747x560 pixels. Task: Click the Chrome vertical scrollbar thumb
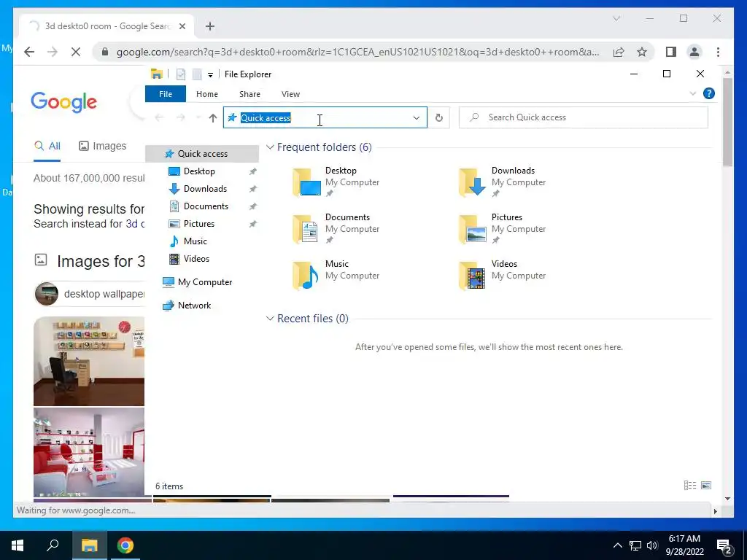(x=727, y=122)
